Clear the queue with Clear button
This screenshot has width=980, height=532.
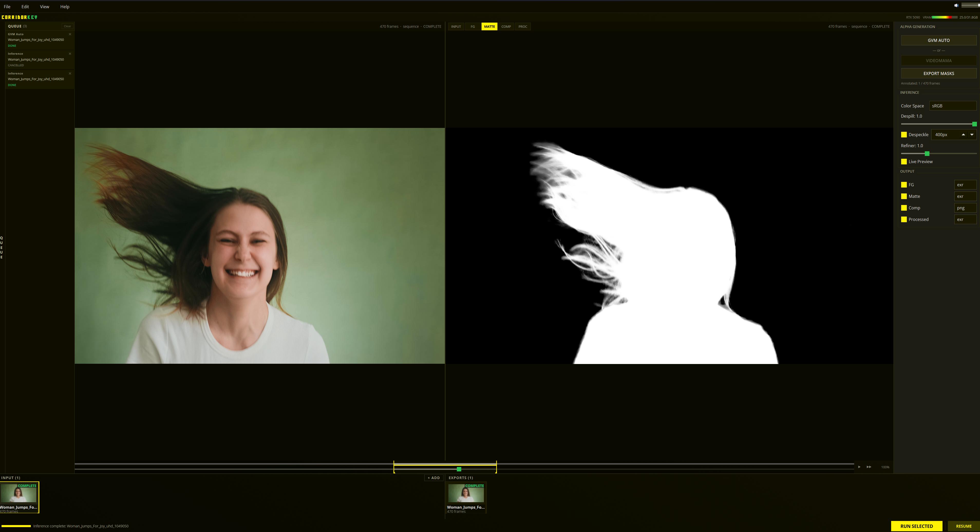(x=67, y=26)
